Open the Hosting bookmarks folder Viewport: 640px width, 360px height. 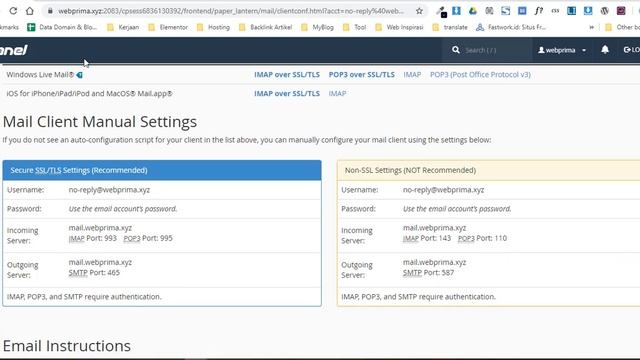(x=213, y=27)
